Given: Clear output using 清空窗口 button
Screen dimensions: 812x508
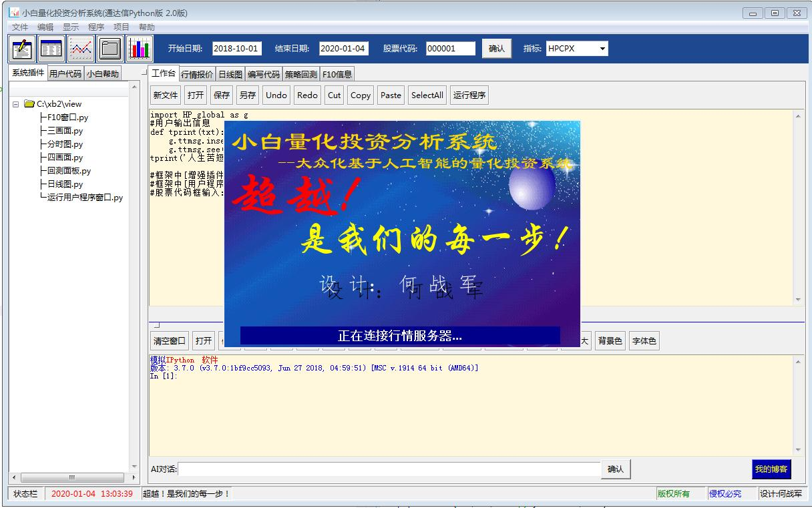Looking at the screenshot, I should click(x=168, y=340).
